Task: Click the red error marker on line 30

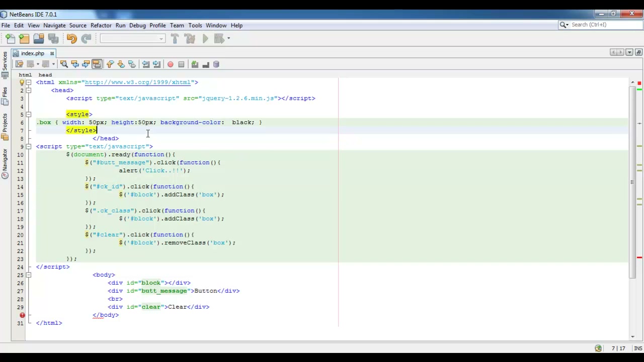Action: click(x=22, y=315)
